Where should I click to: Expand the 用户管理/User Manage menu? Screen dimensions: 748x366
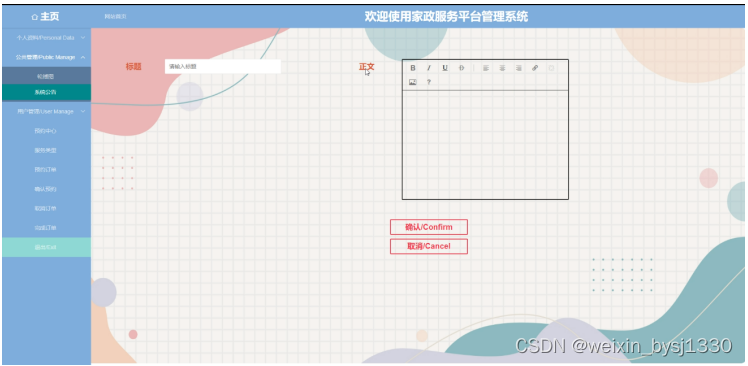click(46, 111)
